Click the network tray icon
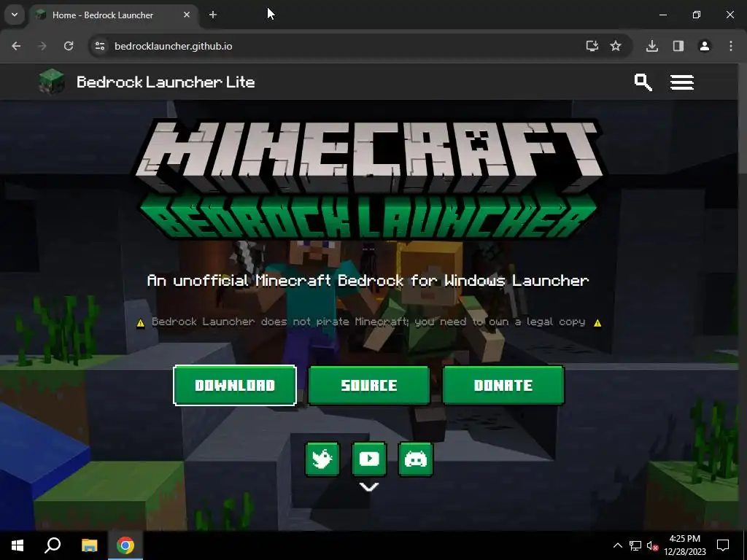Image resolution: width=747 pixels, height=560 pixels. (x=635, y=545)
